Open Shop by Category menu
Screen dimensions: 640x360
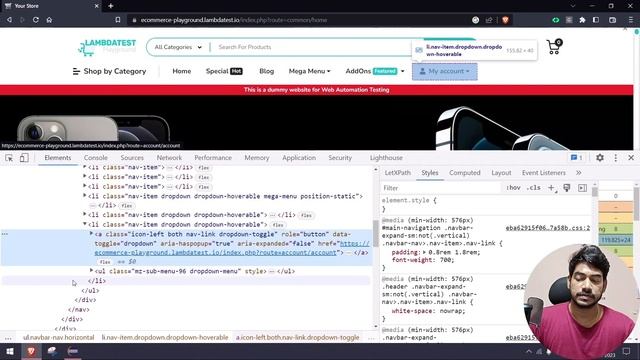coord(109,71)
